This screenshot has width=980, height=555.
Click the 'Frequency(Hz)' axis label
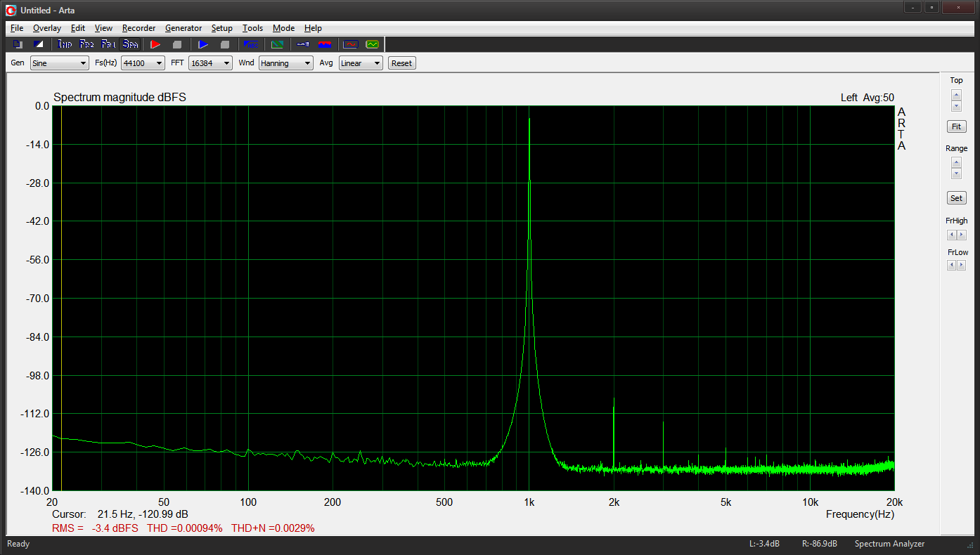point(860,515)
